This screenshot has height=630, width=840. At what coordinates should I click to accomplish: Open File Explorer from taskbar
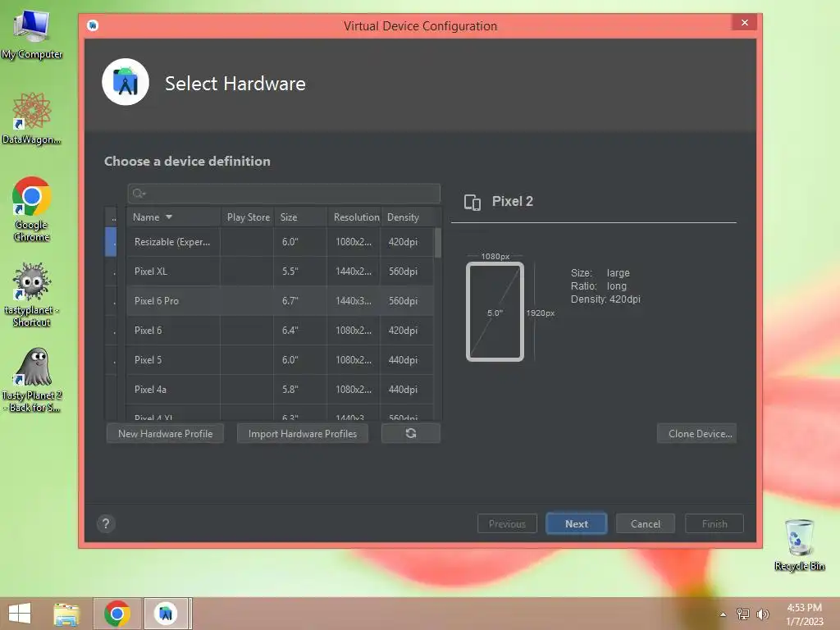coord(66,614)
